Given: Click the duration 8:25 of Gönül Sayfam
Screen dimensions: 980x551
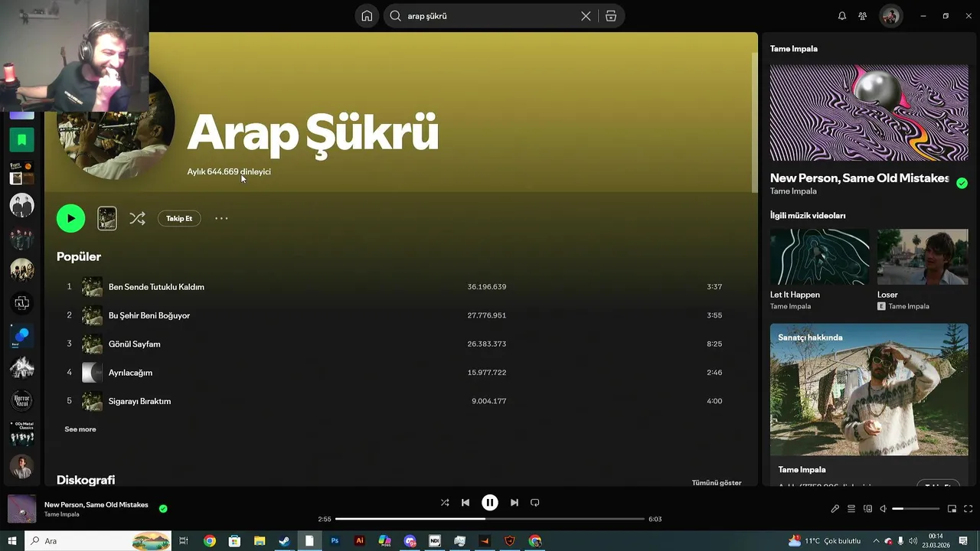Looking at the screenshot, I should (x=714, y=344).
